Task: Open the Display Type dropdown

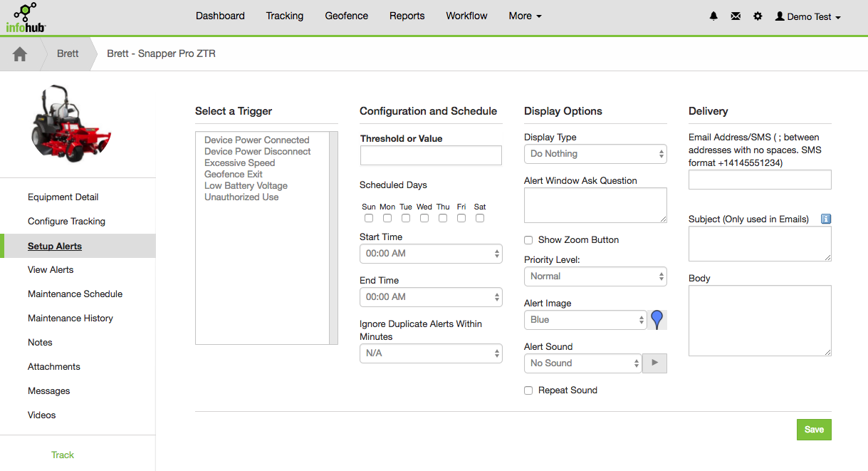Action: pyautogui.click(x=595, y=154)
